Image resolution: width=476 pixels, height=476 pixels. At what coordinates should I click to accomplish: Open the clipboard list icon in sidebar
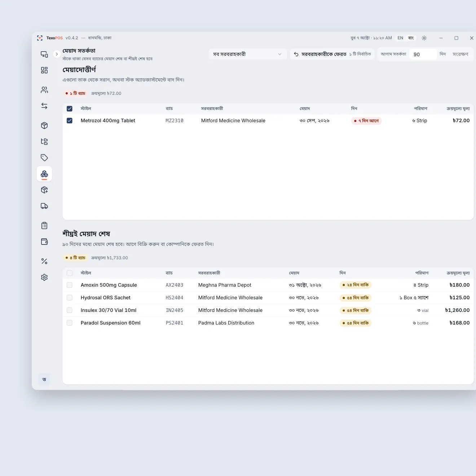[x=44, y=226]
